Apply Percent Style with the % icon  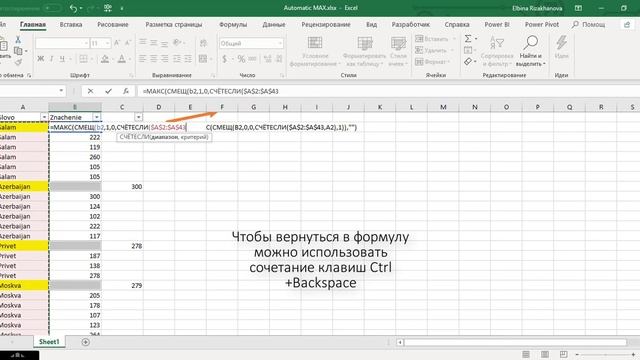tap(241, 59)
